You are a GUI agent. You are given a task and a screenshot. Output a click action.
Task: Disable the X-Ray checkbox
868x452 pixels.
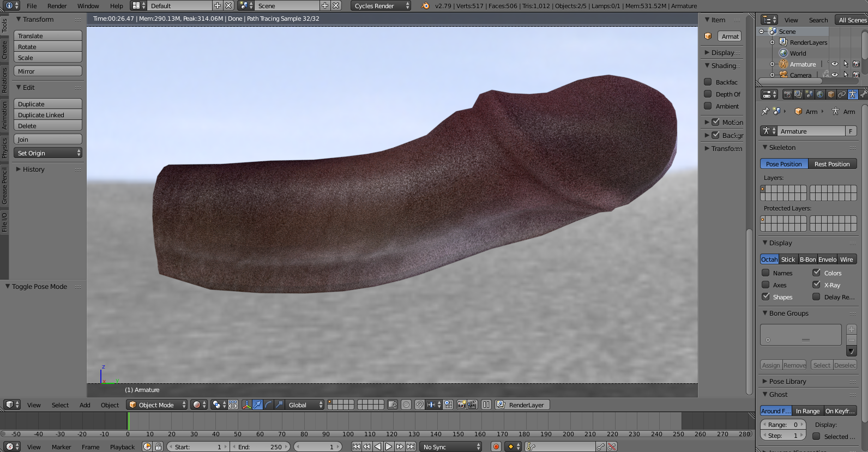coord(816,285)
